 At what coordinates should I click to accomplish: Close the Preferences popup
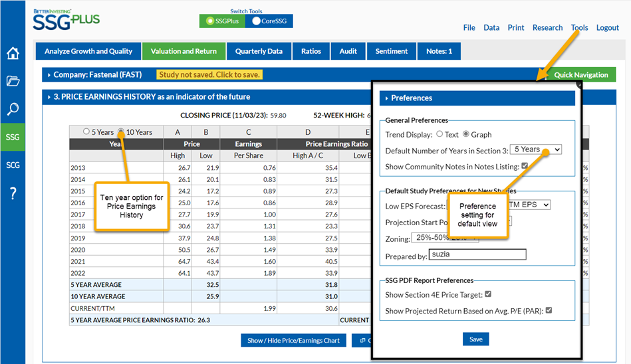coord(579,84)
